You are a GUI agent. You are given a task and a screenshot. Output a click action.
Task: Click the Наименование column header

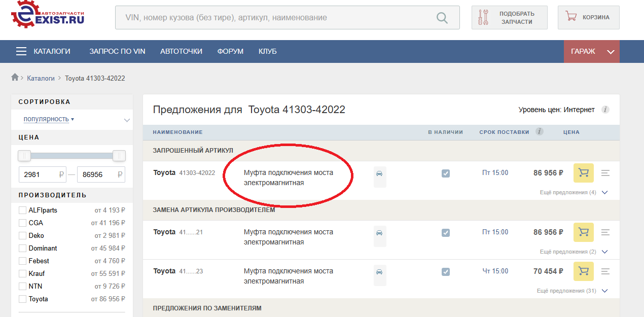(x=178, y=132)
